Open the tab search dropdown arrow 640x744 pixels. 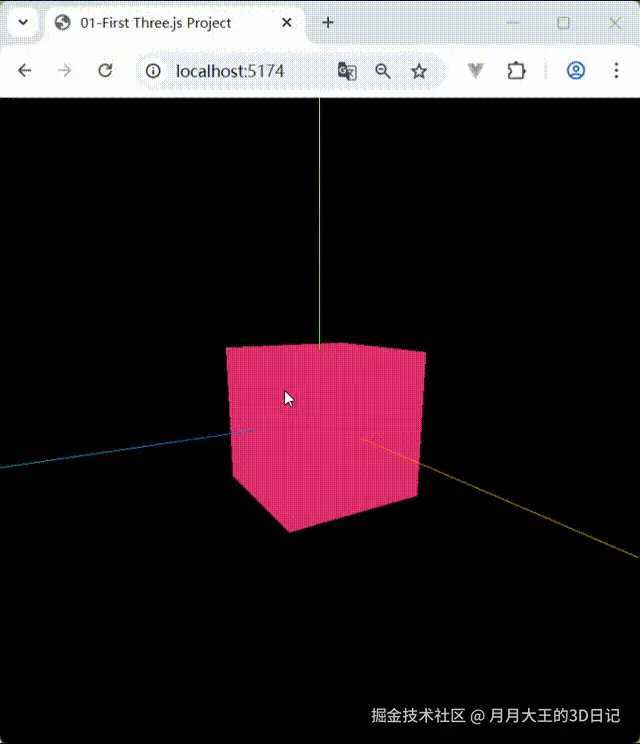pyautogui.click(x=23, y=22)
